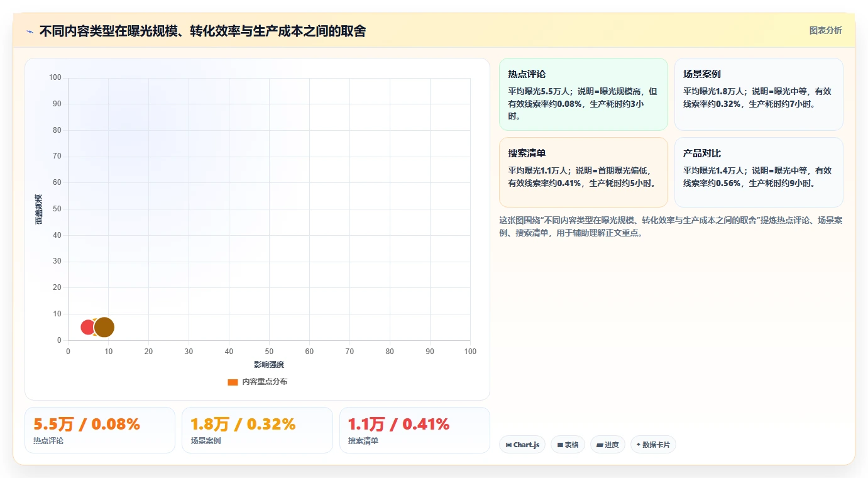Viewport: 868px width, 478px height.
Task: Click the 1.8万 / 0.32% stat card
Action: 257,430
